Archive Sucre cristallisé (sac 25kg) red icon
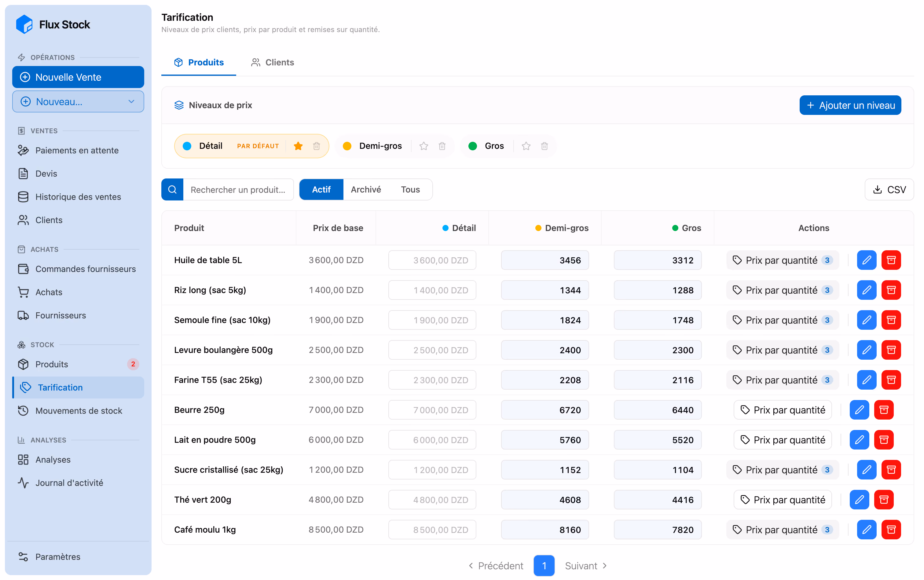The width and height of the screenshot is (924, 580). [891, 469]
